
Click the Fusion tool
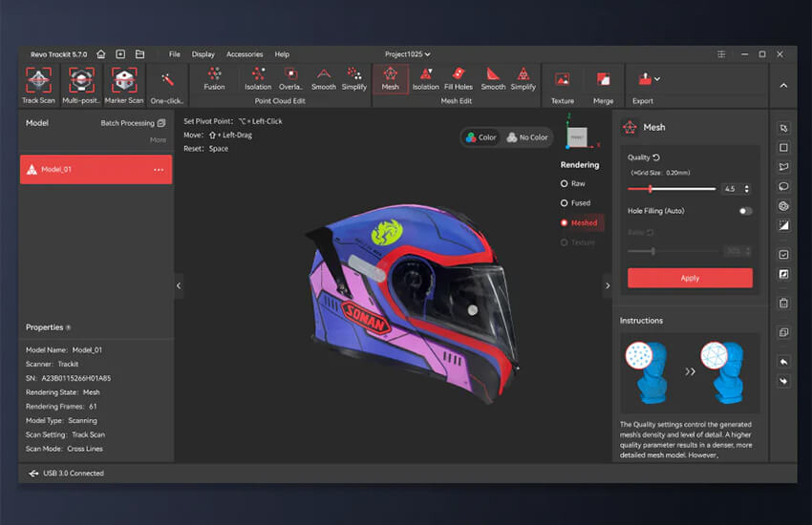214,79
